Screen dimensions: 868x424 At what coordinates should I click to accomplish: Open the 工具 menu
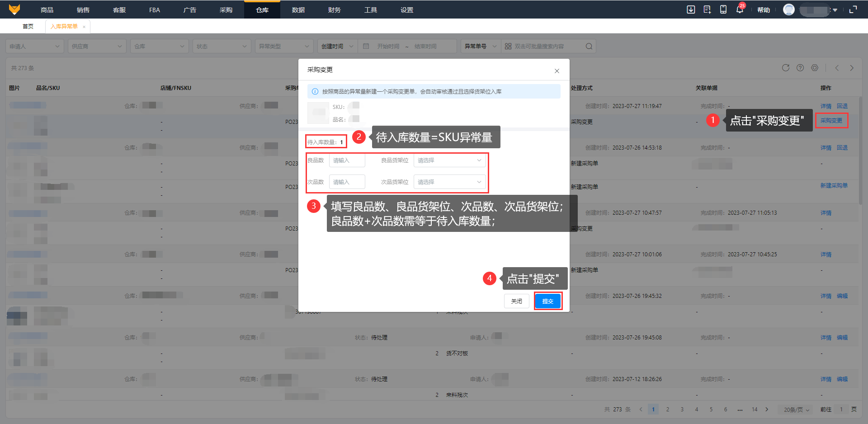371,9
